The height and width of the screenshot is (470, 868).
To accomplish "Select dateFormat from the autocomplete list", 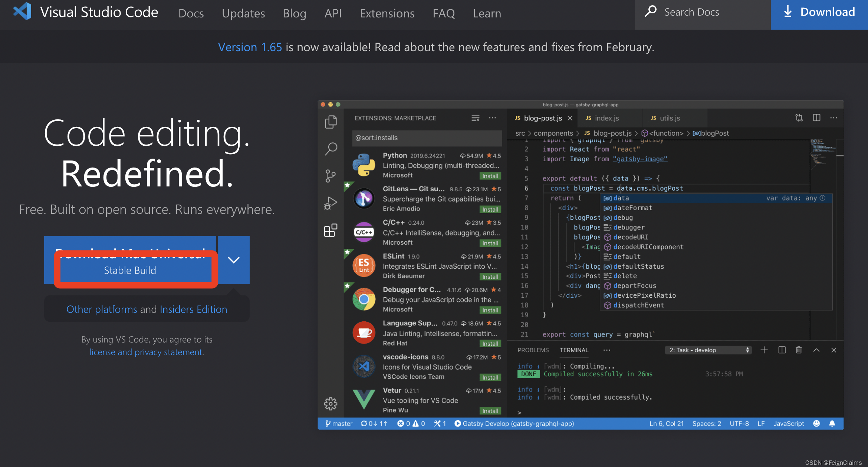I will (x=716, y=208).
